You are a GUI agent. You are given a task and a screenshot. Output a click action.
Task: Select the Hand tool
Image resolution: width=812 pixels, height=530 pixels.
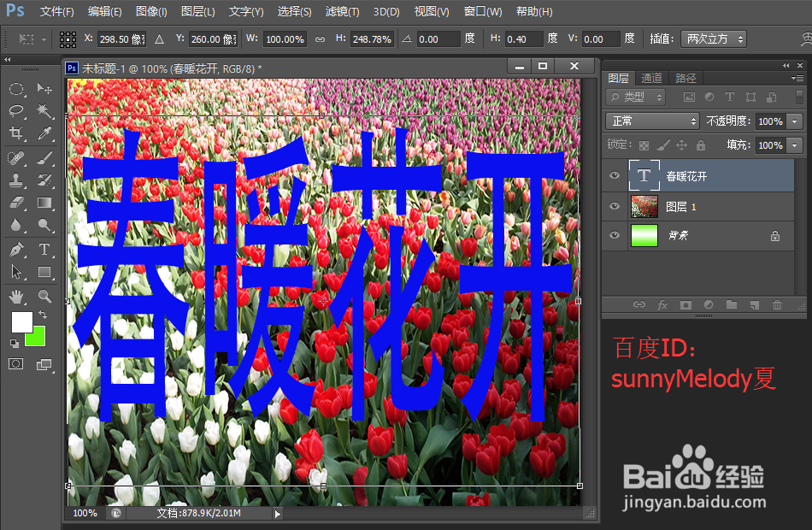16,297
